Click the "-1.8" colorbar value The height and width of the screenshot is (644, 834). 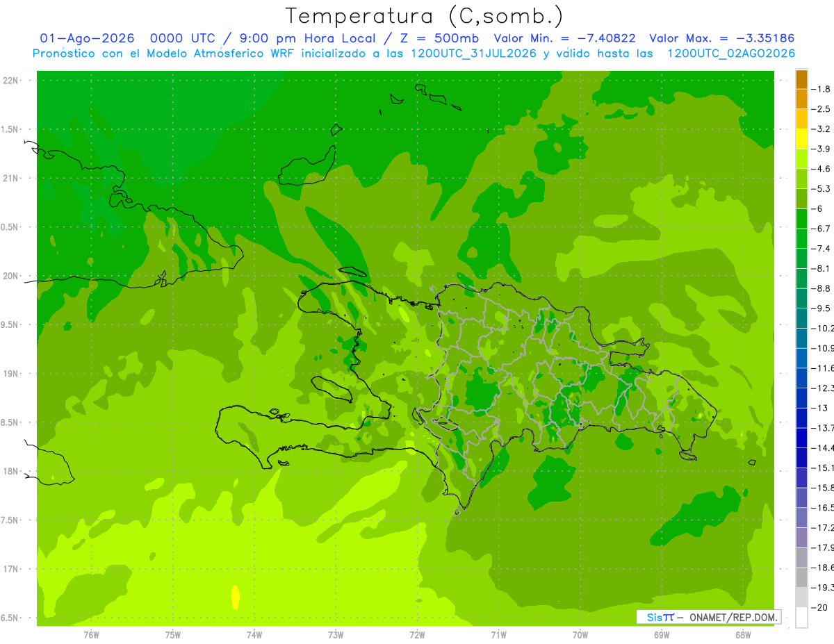821,89
